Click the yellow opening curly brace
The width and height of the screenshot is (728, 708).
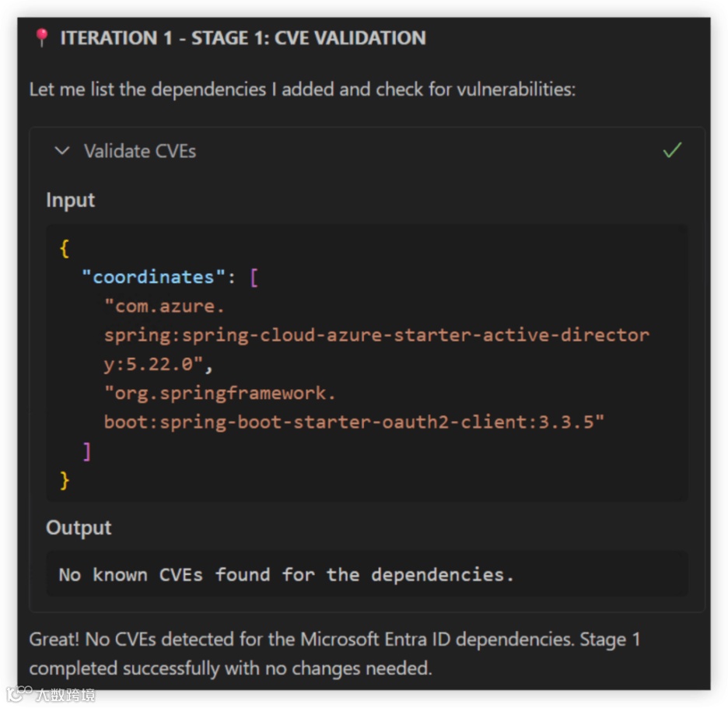point(65,248)
